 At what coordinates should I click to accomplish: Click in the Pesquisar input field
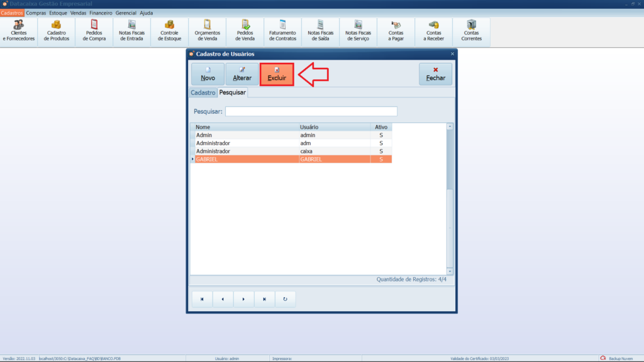pyautogui.click(x=311, y=111)
